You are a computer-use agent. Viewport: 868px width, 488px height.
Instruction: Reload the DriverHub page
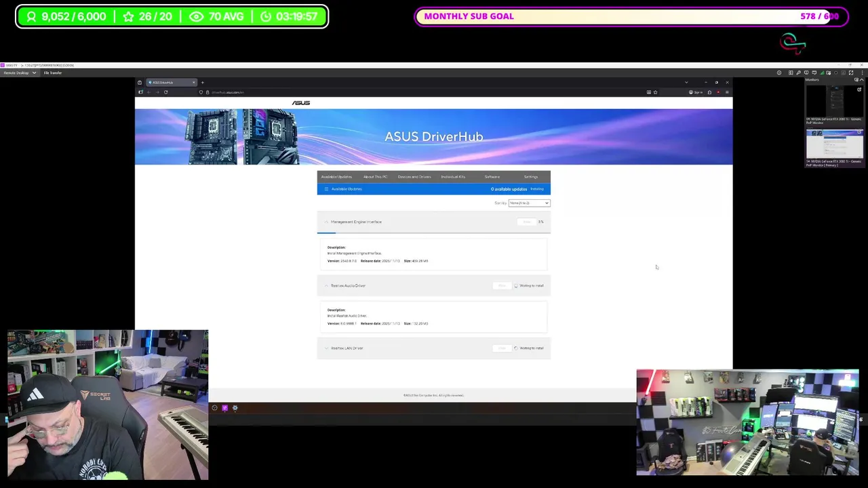pos(165,92)
